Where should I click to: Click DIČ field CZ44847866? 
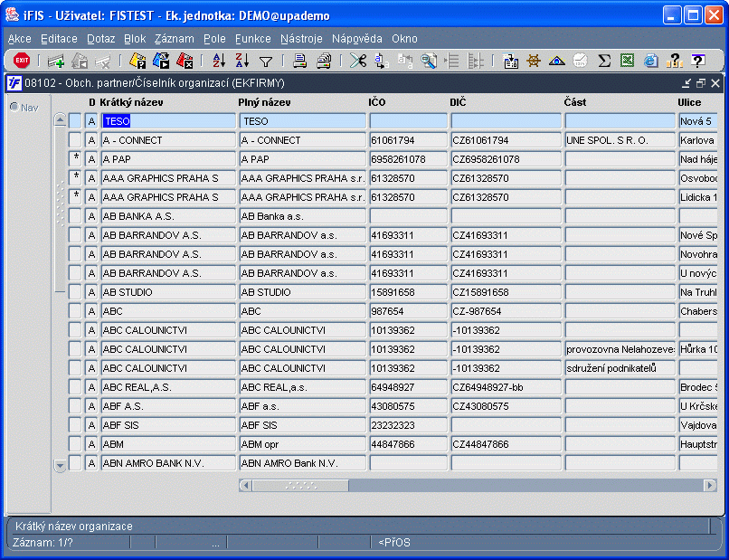click(506, 444)
